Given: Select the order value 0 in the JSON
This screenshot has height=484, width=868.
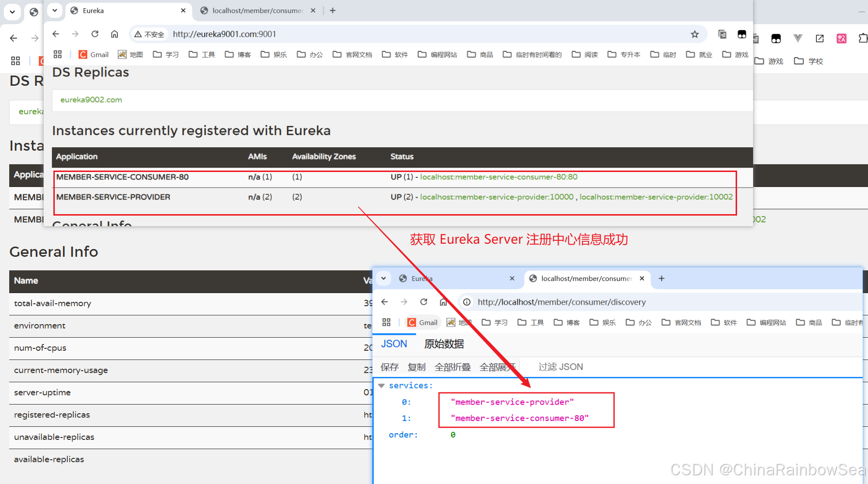Looking at the screenshot, I should click(x=453, y=435).
